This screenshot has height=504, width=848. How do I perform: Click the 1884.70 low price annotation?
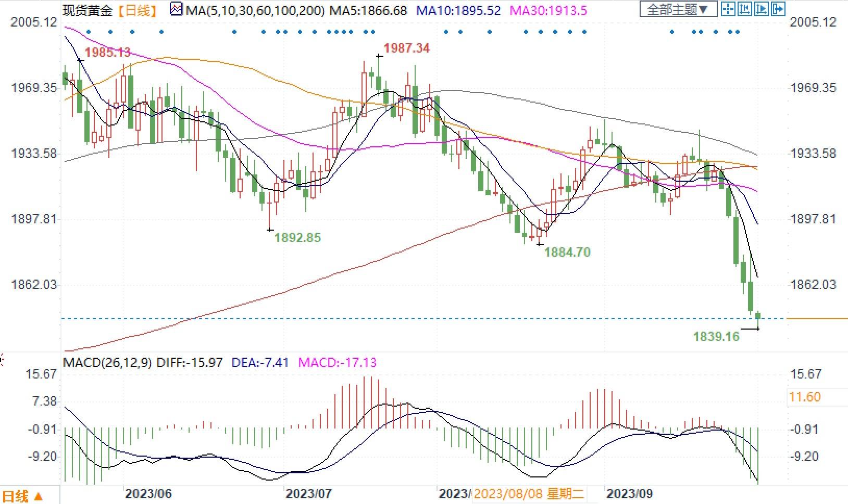click(x=567, y=253)
